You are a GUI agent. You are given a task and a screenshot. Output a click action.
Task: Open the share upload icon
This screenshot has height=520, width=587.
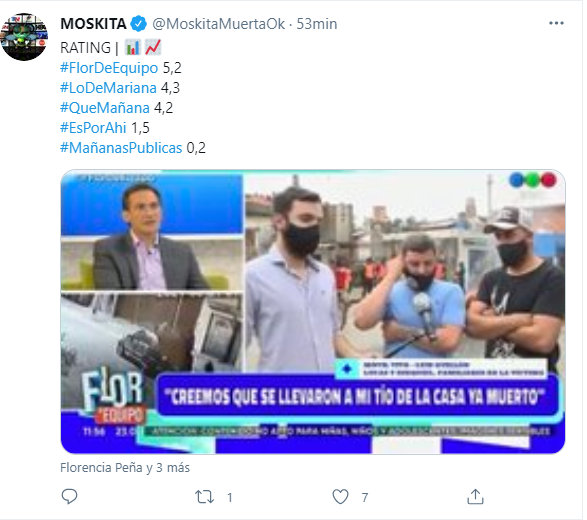[x=475, y=496]
